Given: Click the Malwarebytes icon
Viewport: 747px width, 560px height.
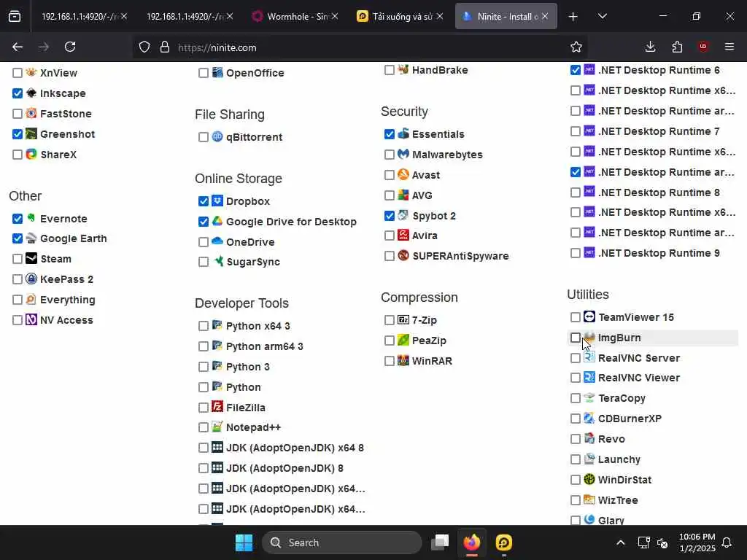Looking at the screenshot, I should [x=403, y=155].
